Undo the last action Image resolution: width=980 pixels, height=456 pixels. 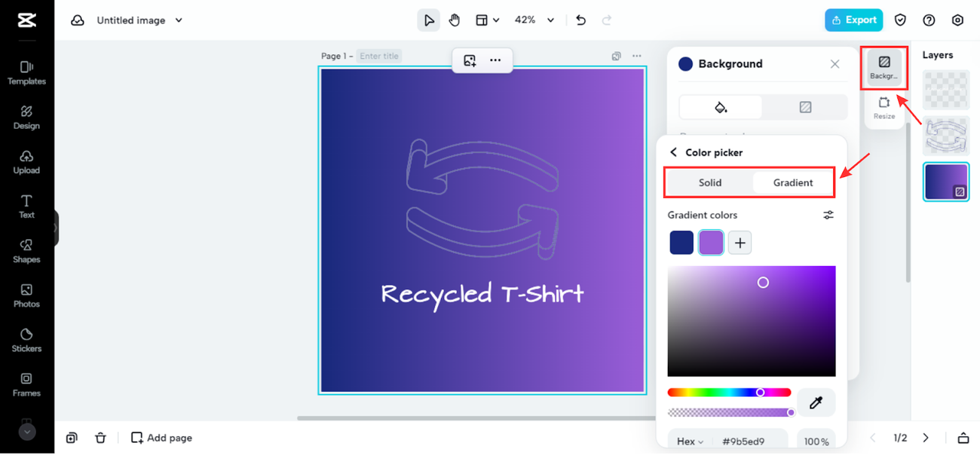point(581,20)
